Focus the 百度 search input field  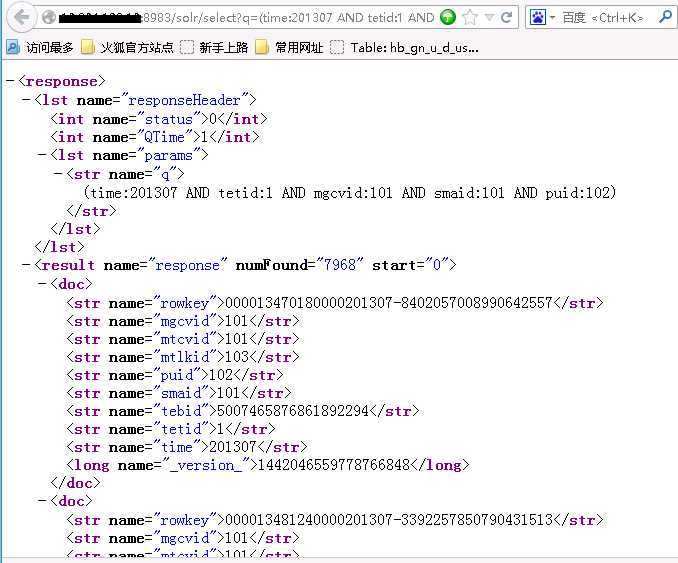(606, 17)
